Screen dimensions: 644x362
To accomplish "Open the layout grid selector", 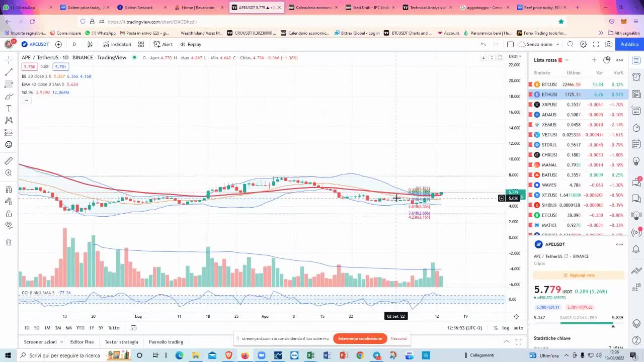I will pyautogui.click(x=141, y=44).
